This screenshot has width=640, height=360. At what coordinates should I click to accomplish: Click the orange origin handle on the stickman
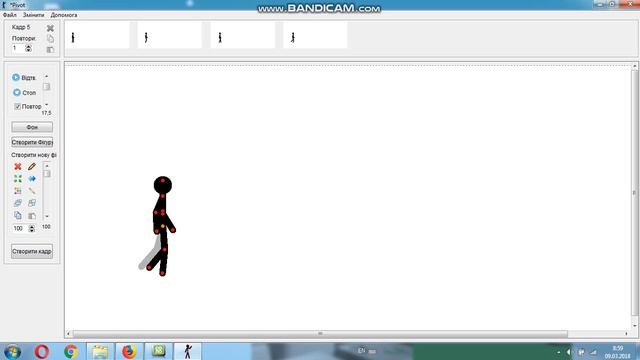pyautogui.click(x=162, y=226)
